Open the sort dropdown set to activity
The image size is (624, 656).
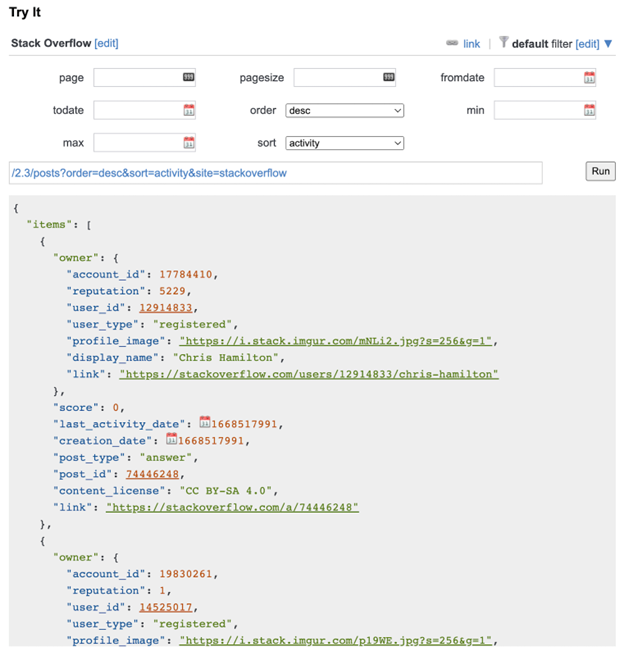pyautogui.click(x=345, y=143)
